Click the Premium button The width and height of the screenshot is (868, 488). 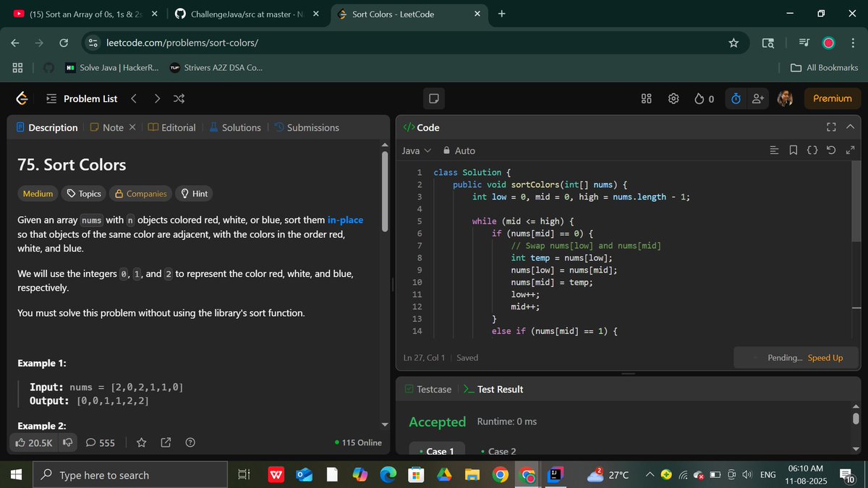point(832,98)
